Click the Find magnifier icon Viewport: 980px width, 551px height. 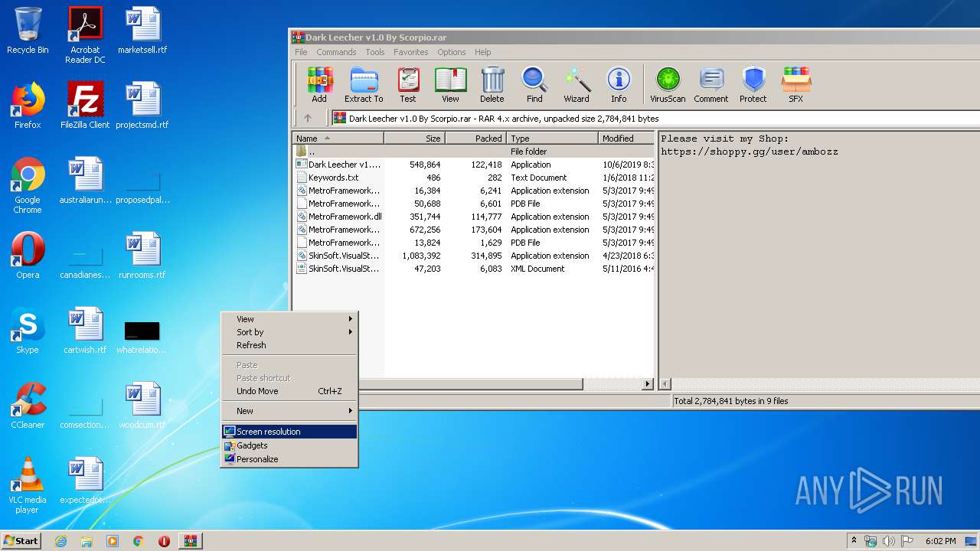coord(534,84)
